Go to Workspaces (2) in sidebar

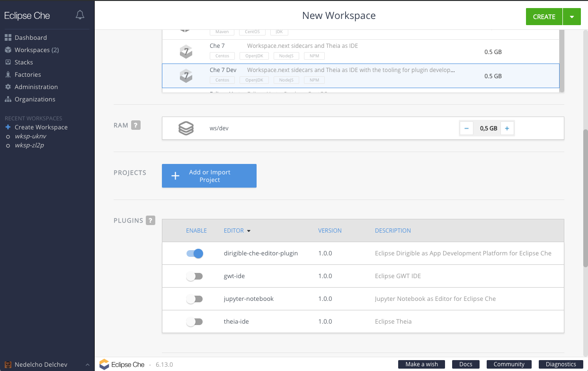pos(37,50)
